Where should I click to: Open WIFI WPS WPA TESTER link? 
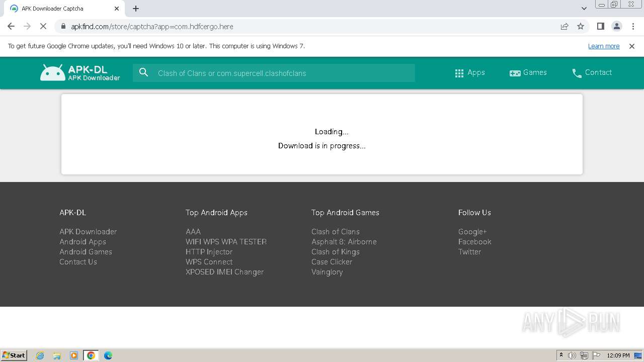[226, 242]
